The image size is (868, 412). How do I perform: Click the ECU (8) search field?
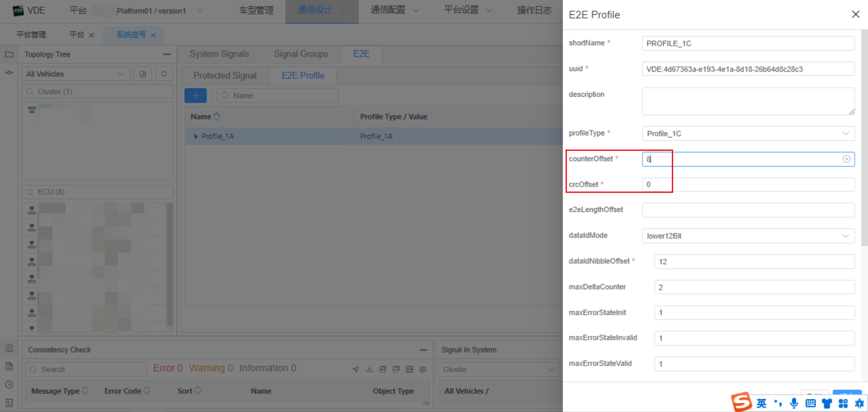(98, 192)
